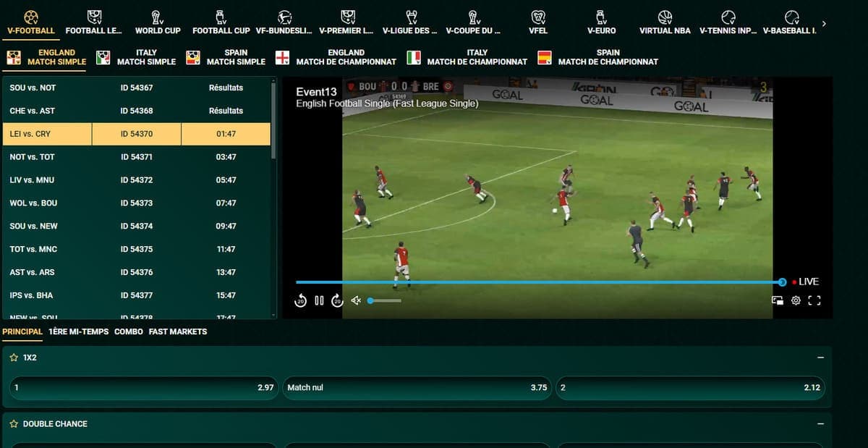This screenshot has width=868, height=448.
Task: Jump to LIVE in the video player
Action: point(806,282)
